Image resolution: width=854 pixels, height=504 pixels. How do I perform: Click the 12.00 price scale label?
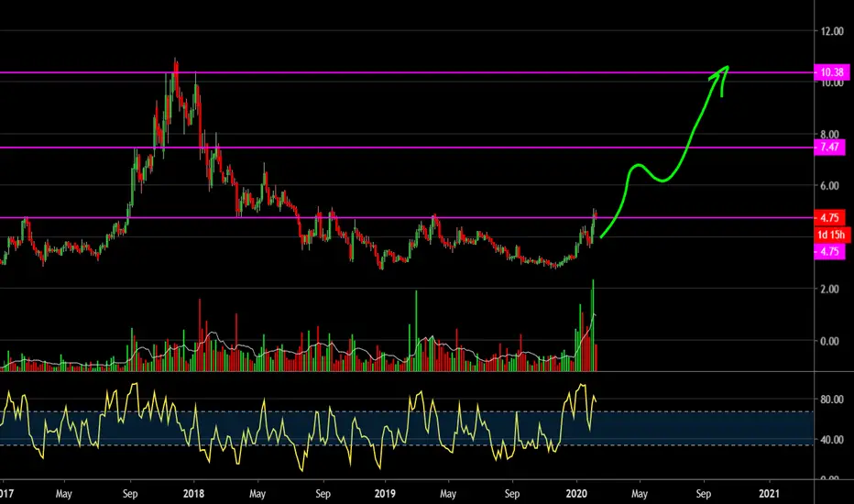point(832,31)
